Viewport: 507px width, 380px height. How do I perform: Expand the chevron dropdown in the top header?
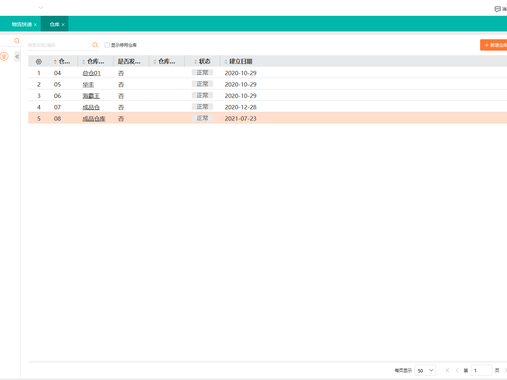(41, 8)
